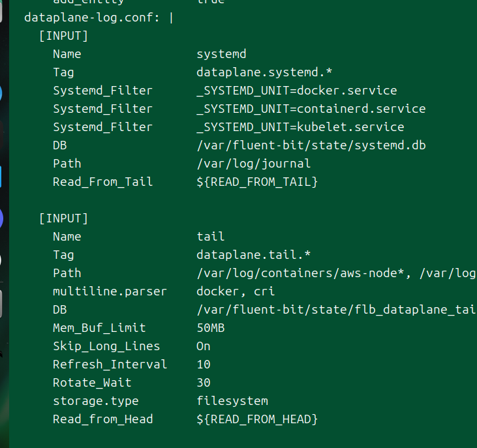Click the dataplane.tail.* tag value
The width and height of the screenshot is (477, 448).
click(x=253, y=255)
